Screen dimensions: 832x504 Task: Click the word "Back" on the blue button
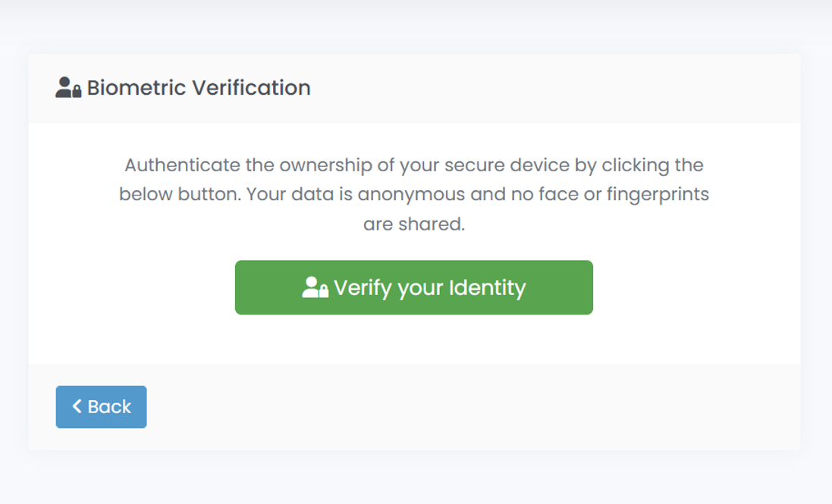click(109, 407)
